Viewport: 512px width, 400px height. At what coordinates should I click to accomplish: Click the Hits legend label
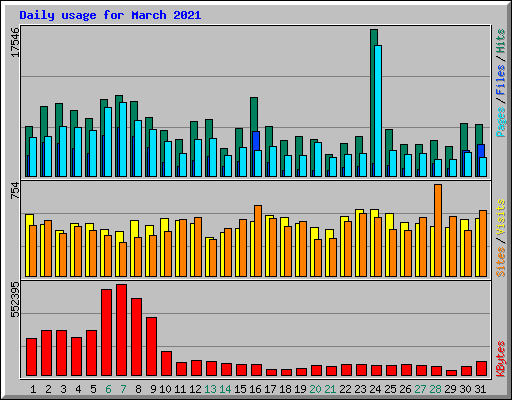(500, 41)
